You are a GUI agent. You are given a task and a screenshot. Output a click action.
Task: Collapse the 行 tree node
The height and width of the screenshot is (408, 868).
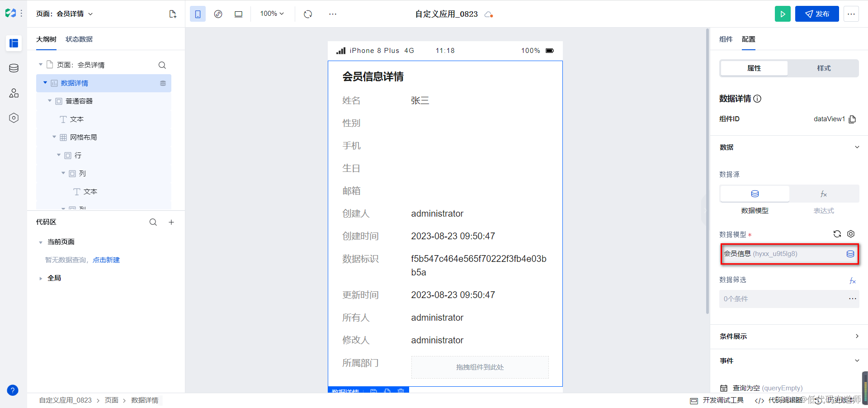59,155
